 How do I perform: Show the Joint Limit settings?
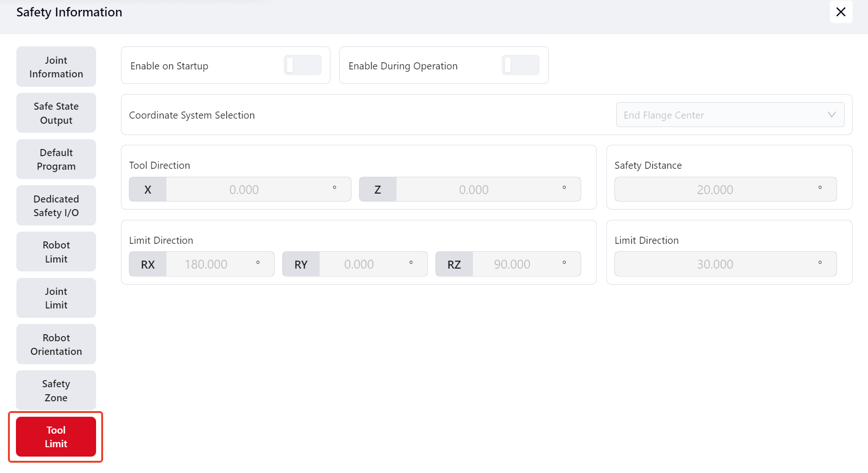56,298
